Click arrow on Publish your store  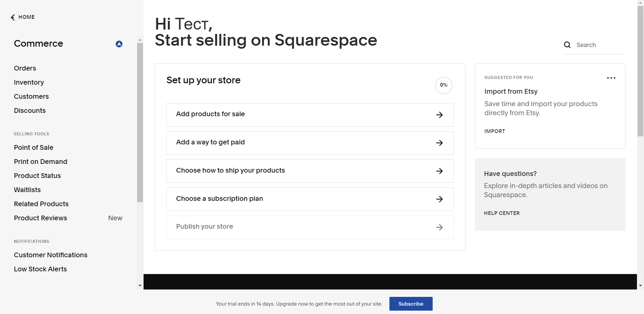pyautogui.click(x=439, y=227)
